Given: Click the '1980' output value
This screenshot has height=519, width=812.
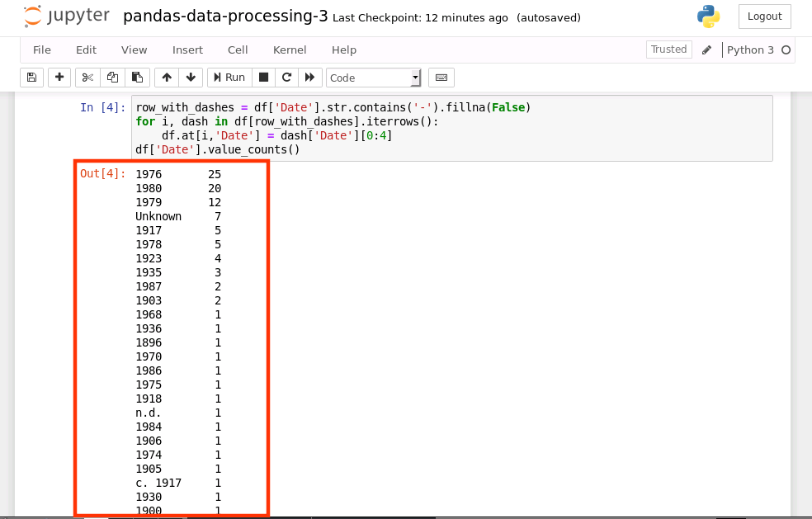Looking at the screenshot, I should tap(149, 188).
